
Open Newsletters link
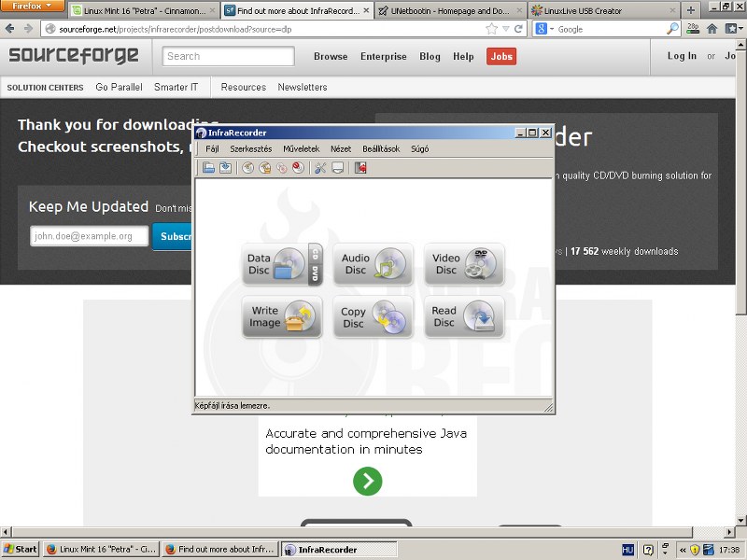(303, 87)
